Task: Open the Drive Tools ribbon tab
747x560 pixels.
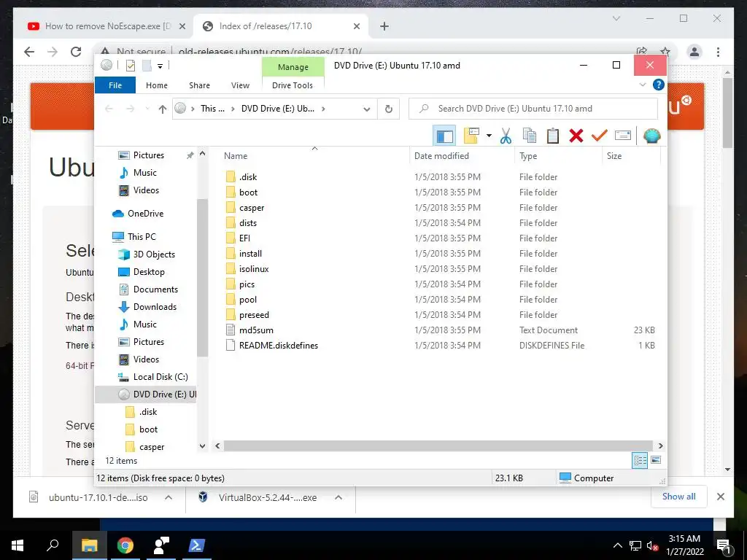Action: 293,85
